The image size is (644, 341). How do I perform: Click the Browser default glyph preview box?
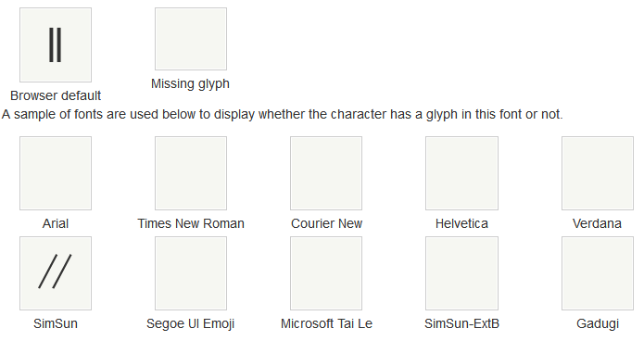(56, 44)
